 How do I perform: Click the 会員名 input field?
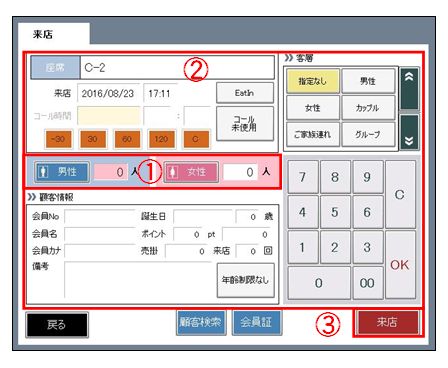[100, 234]
